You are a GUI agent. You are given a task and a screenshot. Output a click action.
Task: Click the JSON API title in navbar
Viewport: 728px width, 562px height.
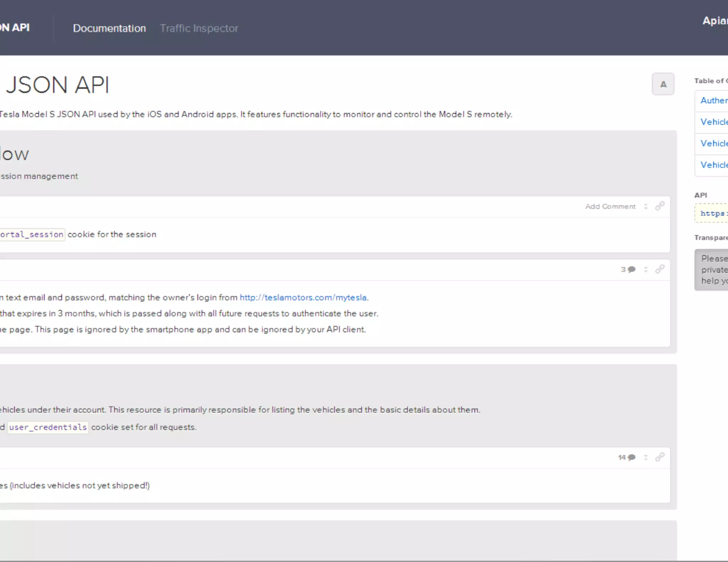pos(14,28)
